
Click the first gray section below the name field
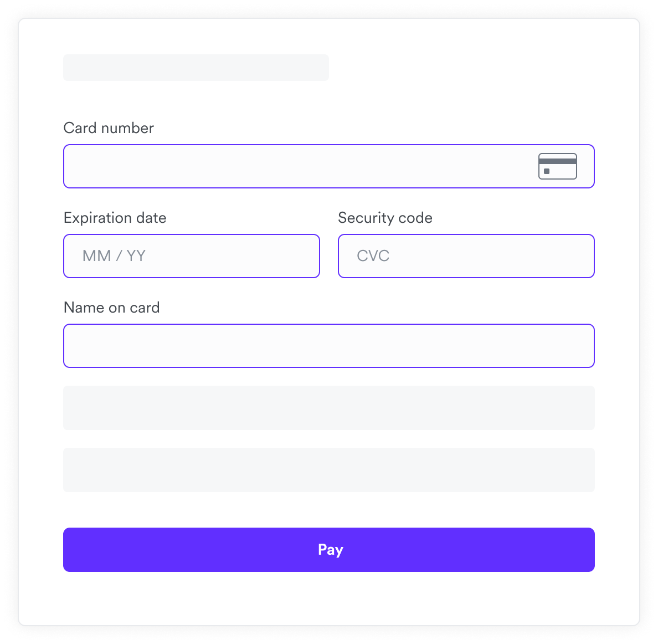click(329, 407)
